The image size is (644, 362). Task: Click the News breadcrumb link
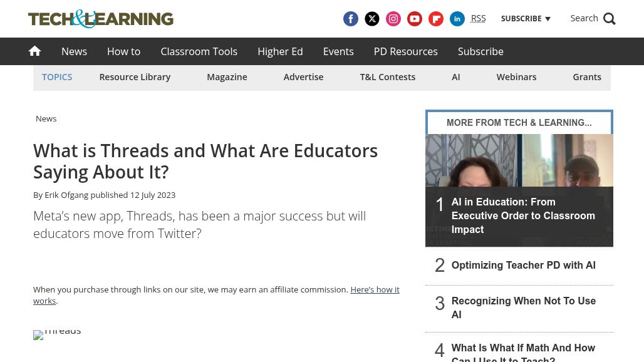point(46,118)
